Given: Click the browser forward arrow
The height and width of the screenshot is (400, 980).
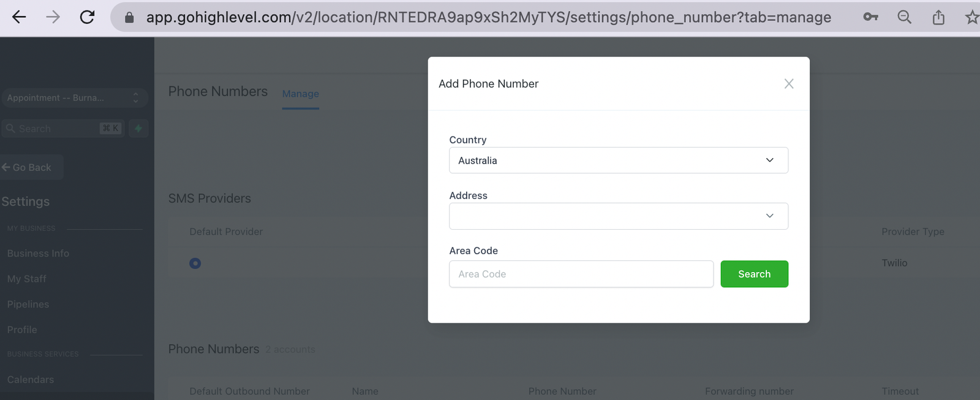Looking at the screenshot, I should [x=53, y=17].
